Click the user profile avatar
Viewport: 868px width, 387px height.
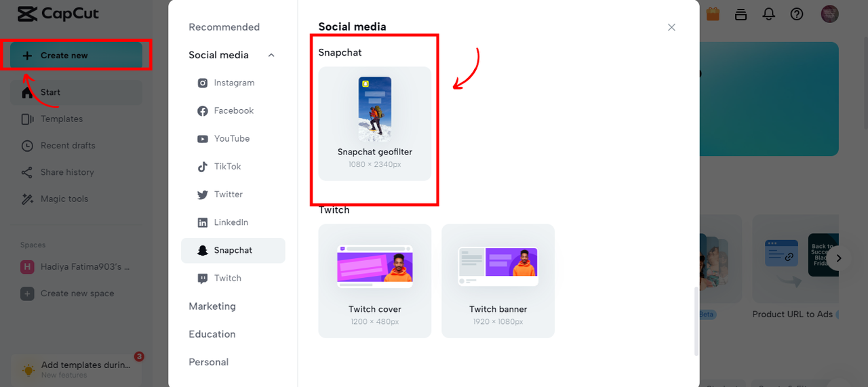[829, 14]
